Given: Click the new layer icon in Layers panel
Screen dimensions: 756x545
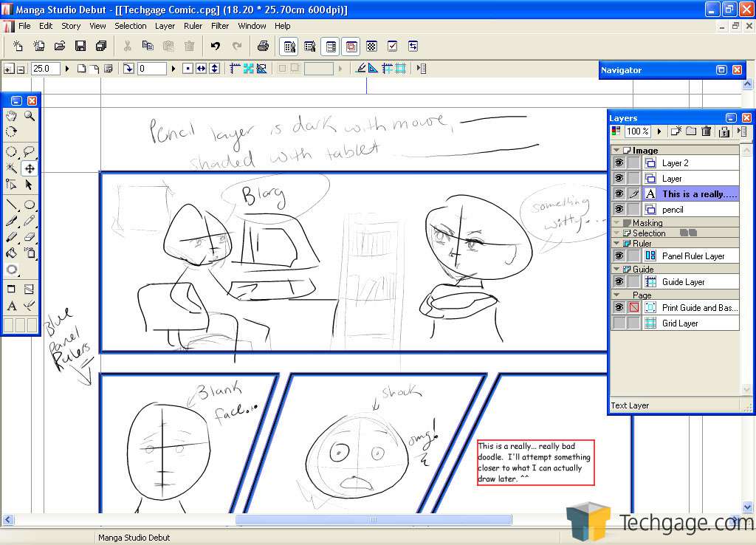Looking at the screenshot, I should (x=676, y=131).
